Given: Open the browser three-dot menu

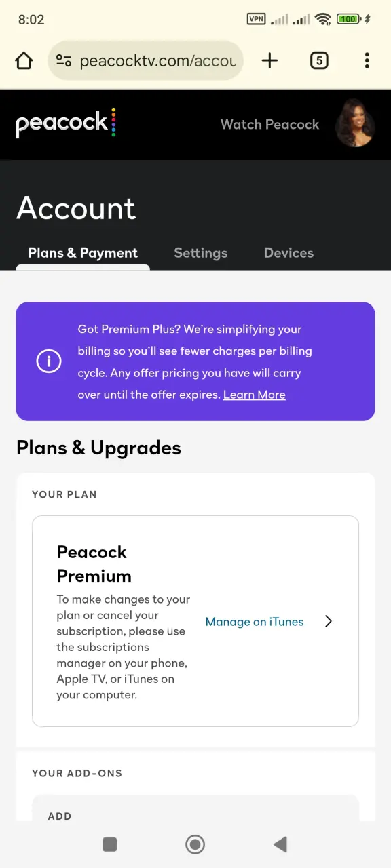Looking at the screenshot, I should coord(367,61).
